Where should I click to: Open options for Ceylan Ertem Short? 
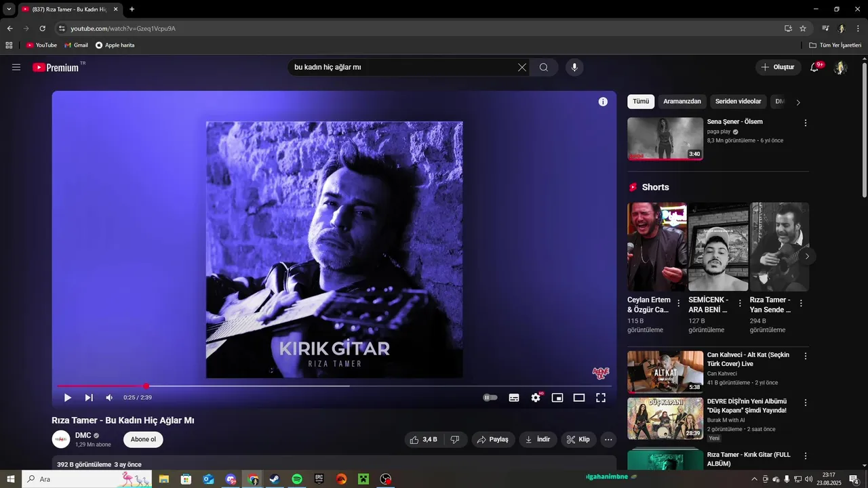click(x=679, y=304)
